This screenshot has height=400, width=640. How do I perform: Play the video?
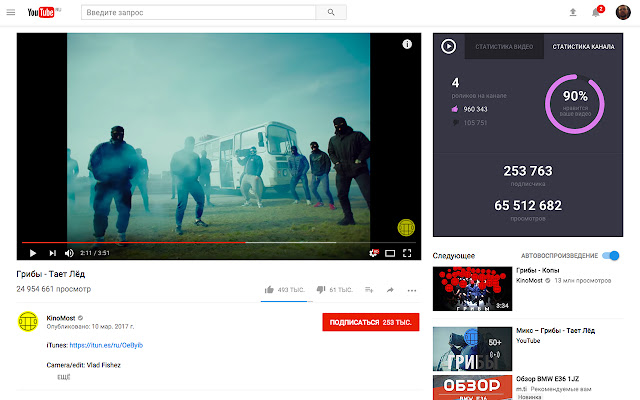point(33,253)
